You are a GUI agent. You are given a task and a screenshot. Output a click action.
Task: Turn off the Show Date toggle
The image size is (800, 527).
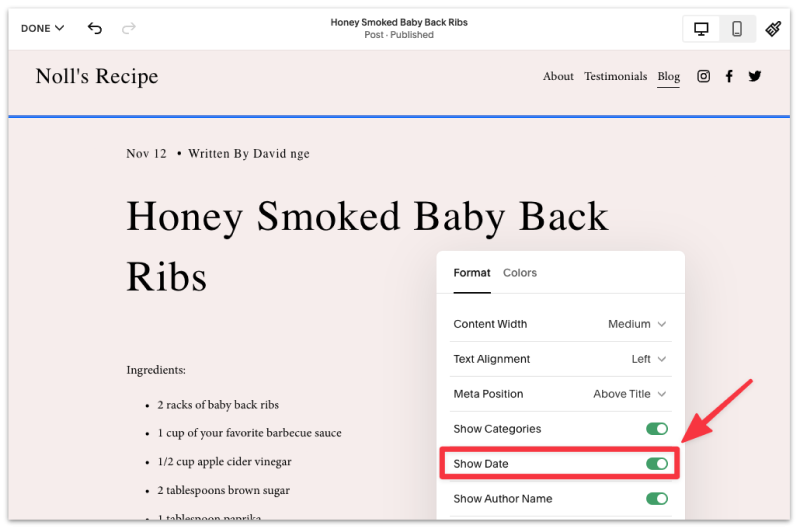point(656,464)
